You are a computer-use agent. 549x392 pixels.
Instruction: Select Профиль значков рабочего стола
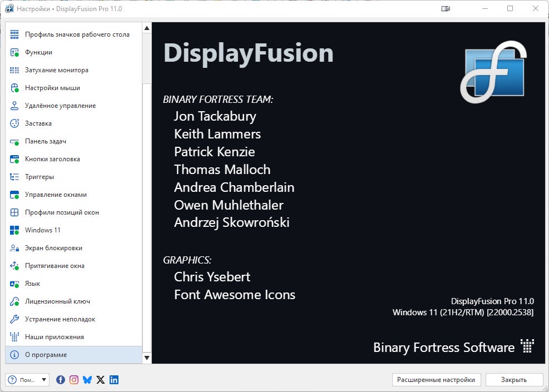[x=74, y=34]
